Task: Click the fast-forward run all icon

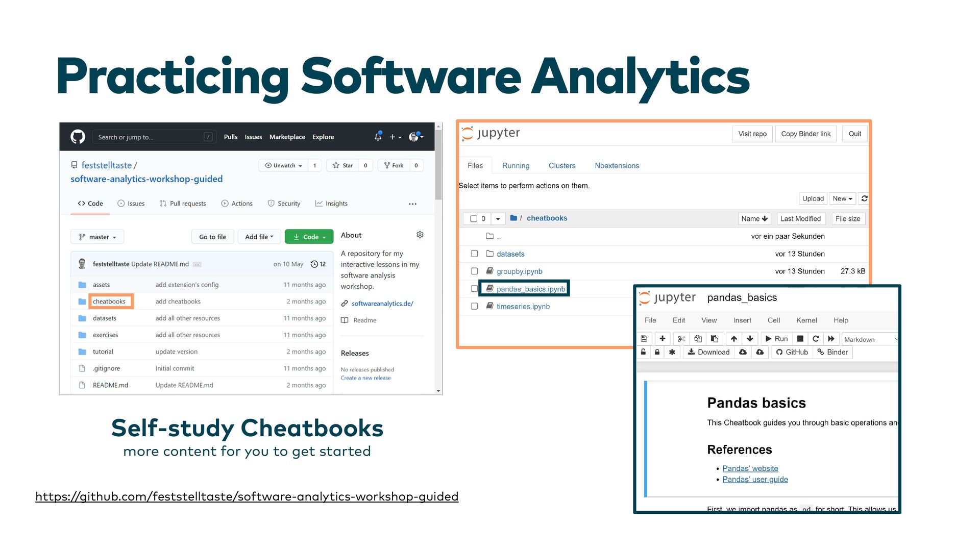Action: (x=831, y=339)
